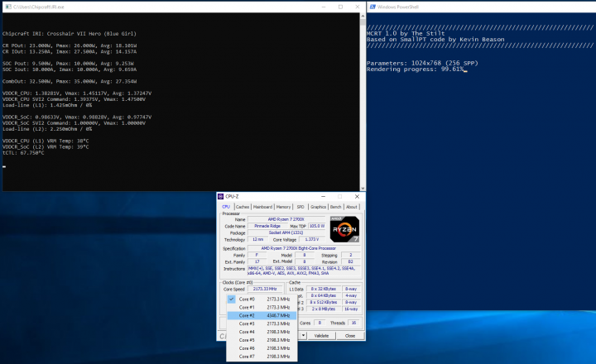Click the Rendering progress line in PowerShell
The height and width of the screenshot is (364, 596).
415,69
